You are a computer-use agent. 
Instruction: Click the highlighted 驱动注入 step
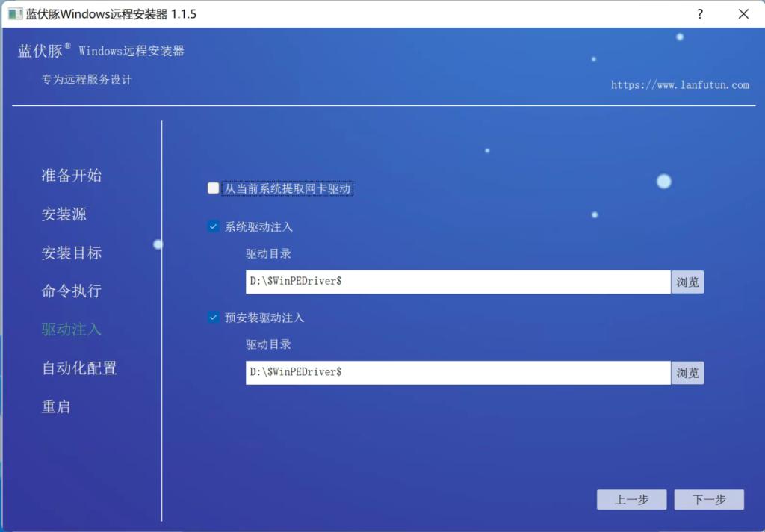71,330
